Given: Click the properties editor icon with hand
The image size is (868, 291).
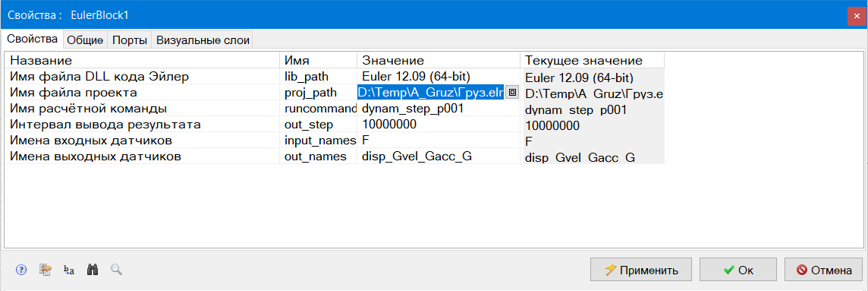Looking at the screenshot, I should pos(46,270).
